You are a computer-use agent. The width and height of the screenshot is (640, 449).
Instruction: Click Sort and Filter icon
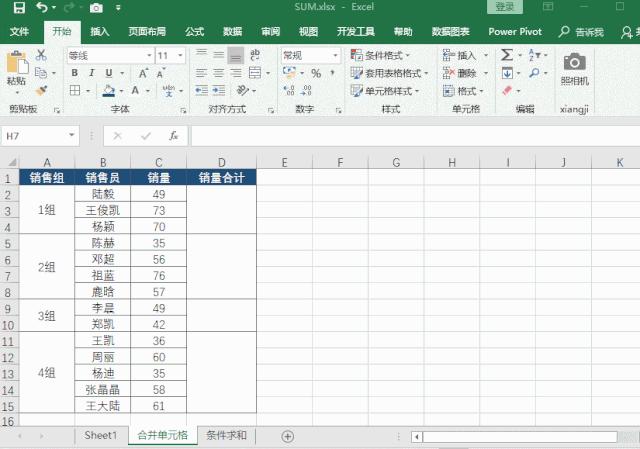(534, 55)
